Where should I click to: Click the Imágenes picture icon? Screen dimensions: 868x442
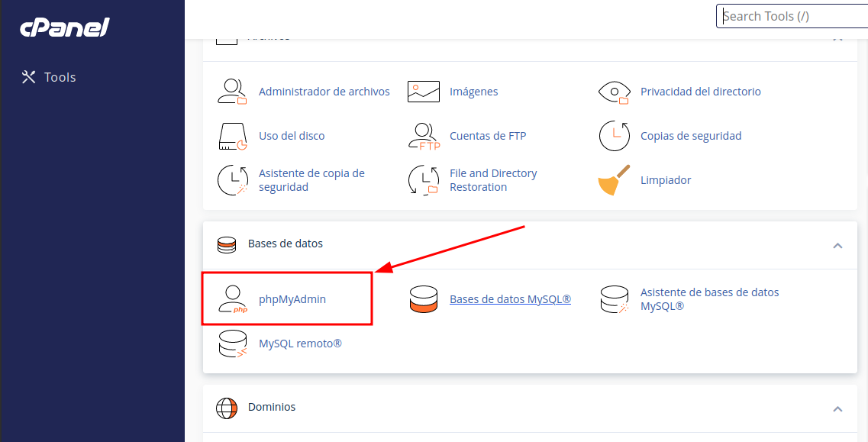(424, 92)
